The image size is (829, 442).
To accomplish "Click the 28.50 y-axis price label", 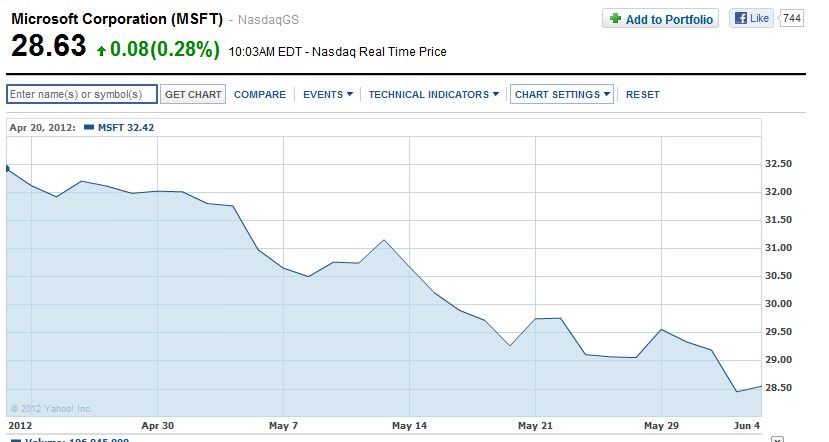I will click(778, 388).
